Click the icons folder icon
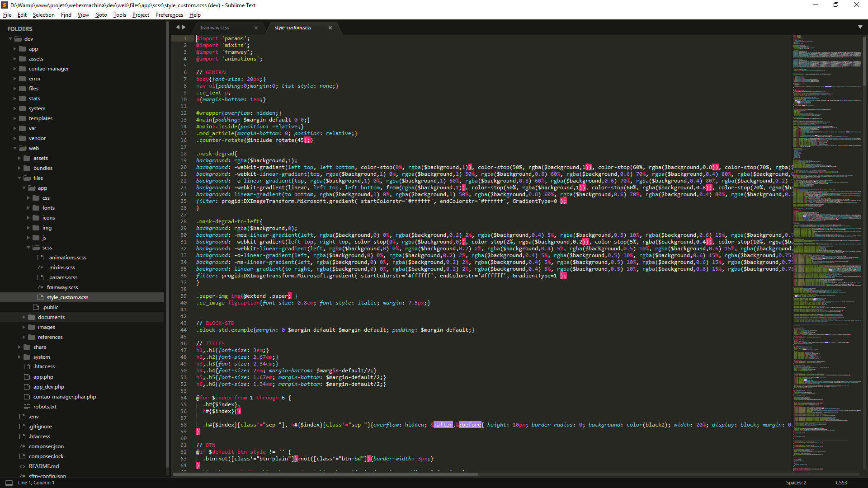The width and height of the screenshot is (868, 488). pyautogui.click(x=36, y=218)
